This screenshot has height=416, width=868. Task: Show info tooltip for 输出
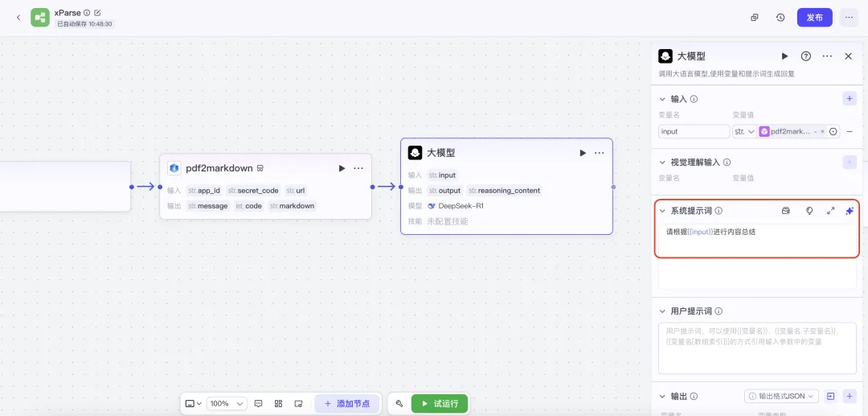(x=694, y=397)
